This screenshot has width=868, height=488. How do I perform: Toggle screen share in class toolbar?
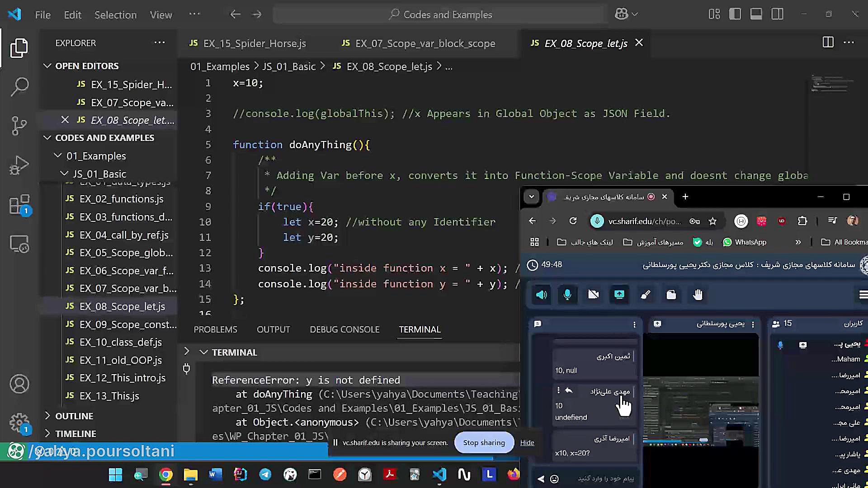(x=619, y=295)
